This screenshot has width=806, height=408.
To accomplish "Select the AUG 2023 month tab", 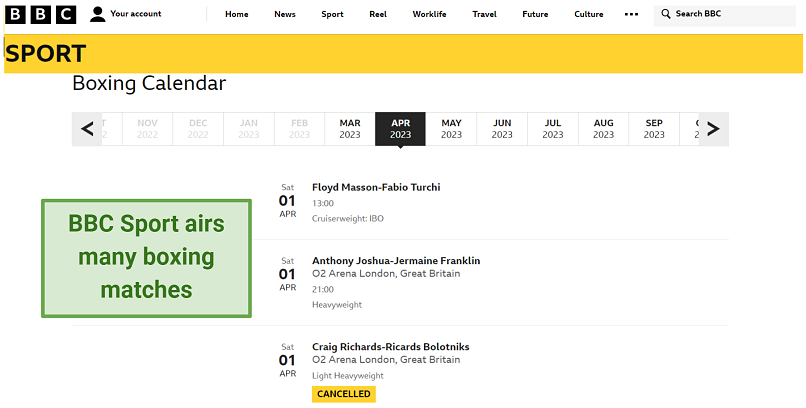I will 603,129.
